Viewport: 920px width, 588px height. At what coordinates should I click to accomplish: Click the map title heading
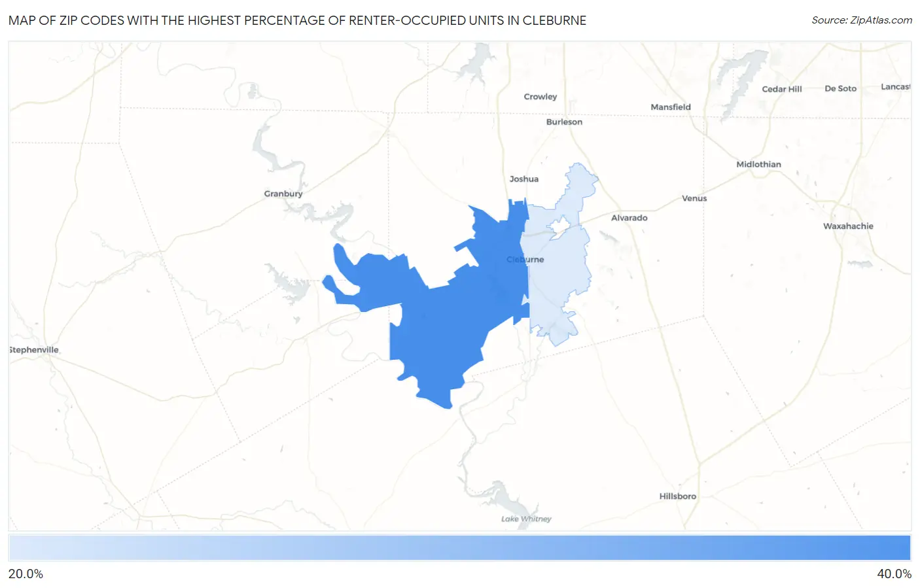pyautogui.click(x=297, y=20)
